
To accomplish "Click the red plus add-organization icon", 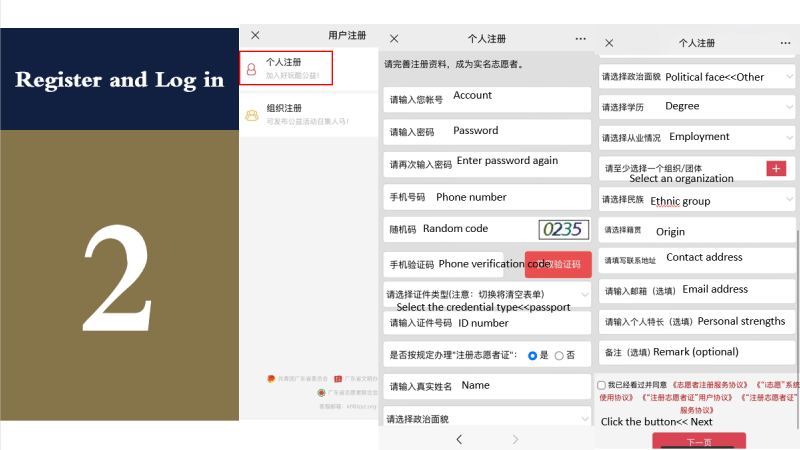I will 776,168.
